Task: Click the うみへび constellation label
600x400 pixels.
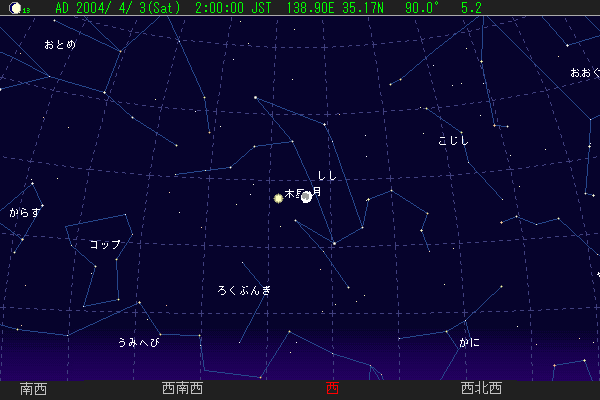Action: 138,342
